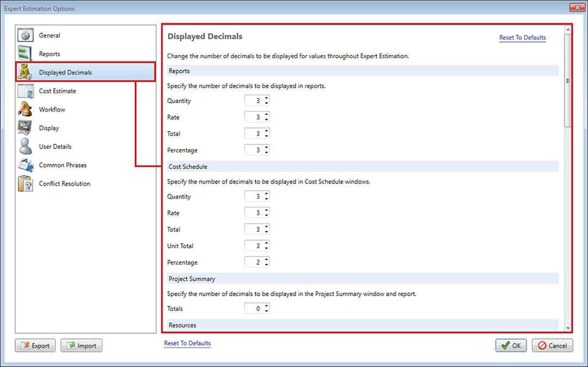Click Reset To Defaults link at top right
Viewport: 588px width, 367px height.
pos(522,38)
